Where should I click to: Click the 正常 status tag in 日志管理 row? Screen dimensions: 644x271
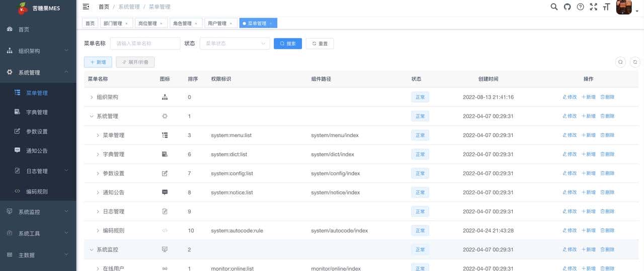[x=420, y=212]
